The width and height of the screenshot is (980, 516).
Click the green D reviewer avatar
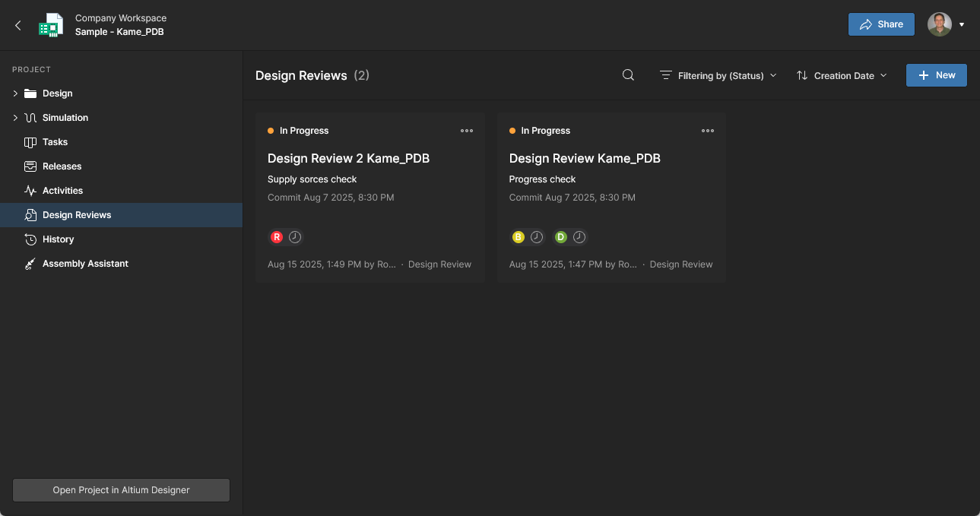tap(561, 237)
